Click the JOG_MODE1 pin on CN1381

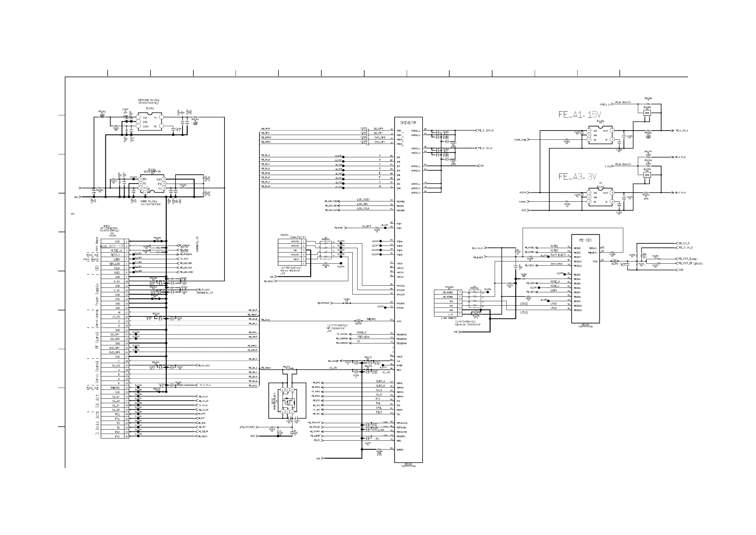447,292
